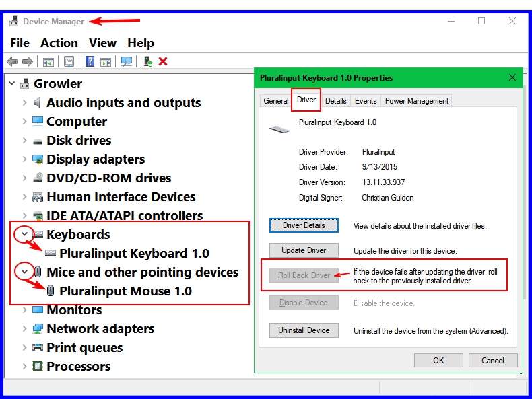The image size is (532, 399).
Task: Select the Keyboards category label
Action: tap(78, 234)
